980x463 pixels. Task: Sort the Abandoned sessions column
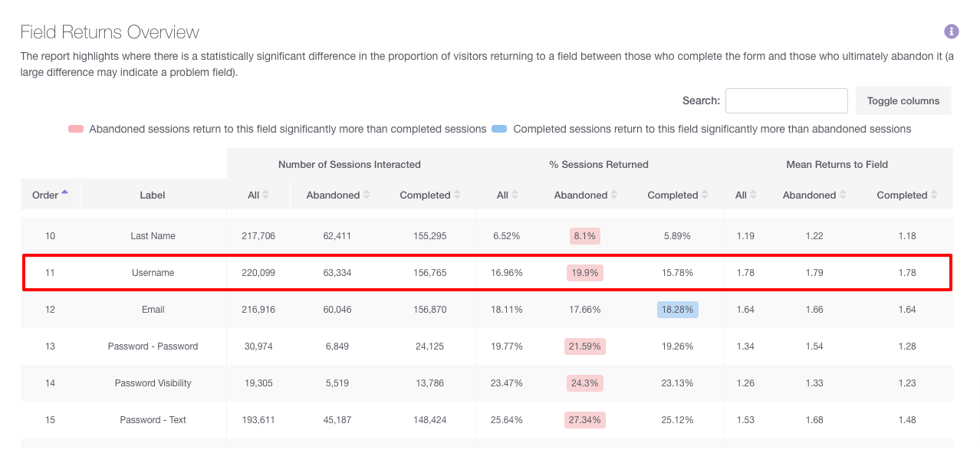pyautogui.click(x=368, y=195)
